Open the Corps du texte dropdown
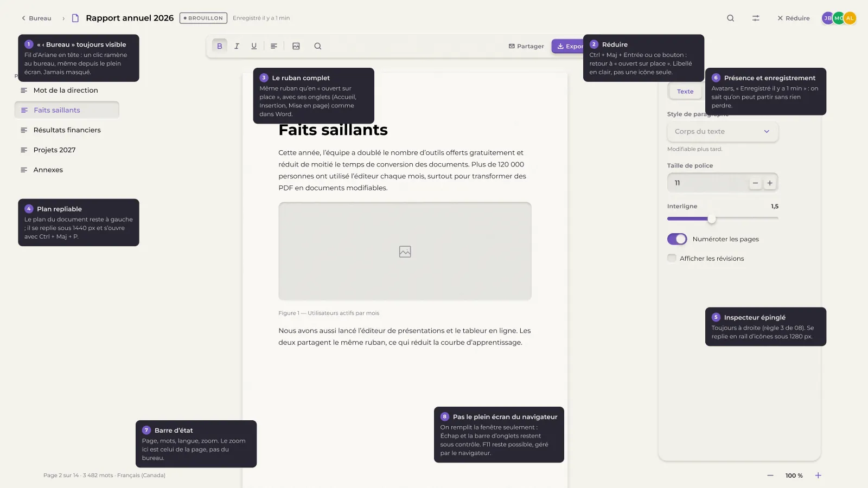 coord(723,132)
